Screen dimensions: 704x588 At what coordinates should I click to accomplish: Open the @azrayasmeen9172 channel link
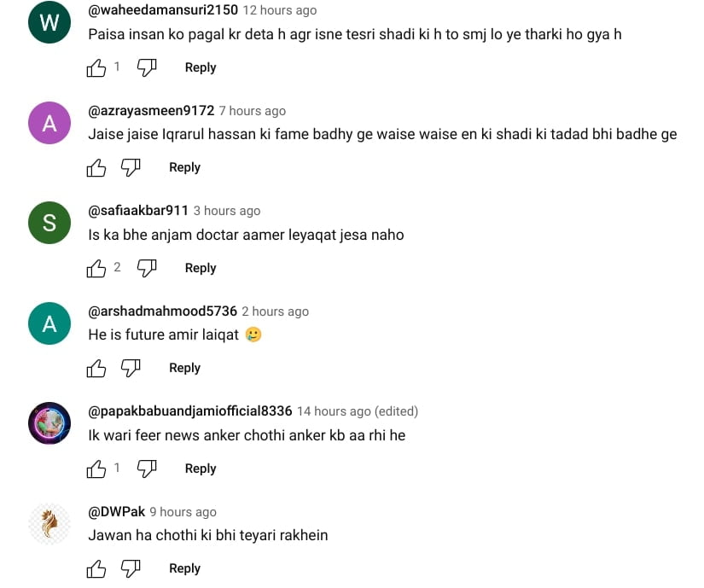click(x=151, y=111)
